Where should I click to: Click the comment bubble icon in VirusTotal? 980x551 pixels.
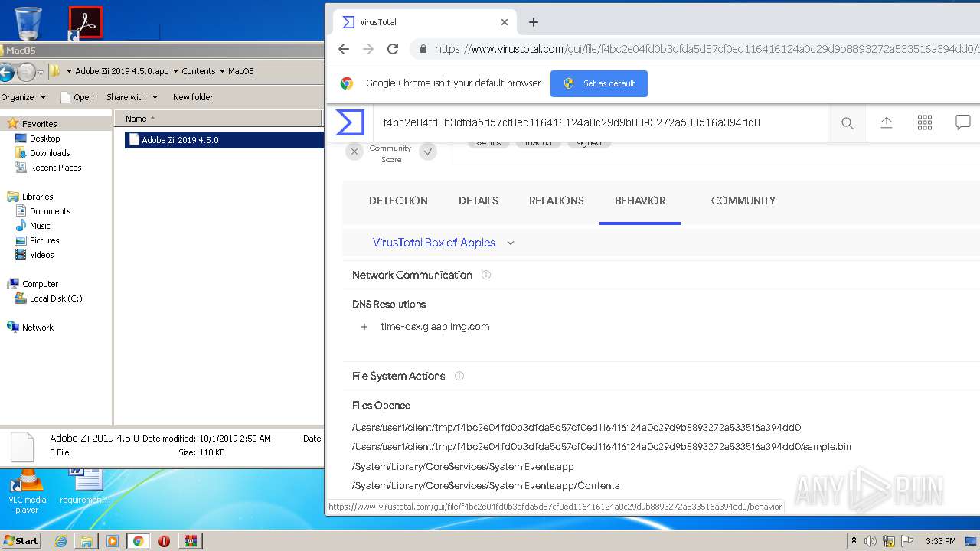pyautogui.click(x=963, y=122)
